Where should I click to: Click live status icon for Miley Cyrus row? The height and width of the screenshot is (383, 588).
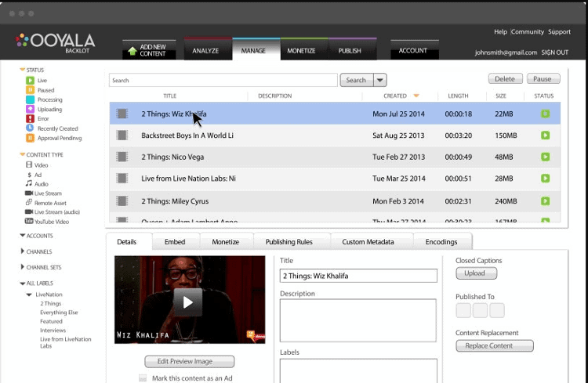tap(545, 201)
